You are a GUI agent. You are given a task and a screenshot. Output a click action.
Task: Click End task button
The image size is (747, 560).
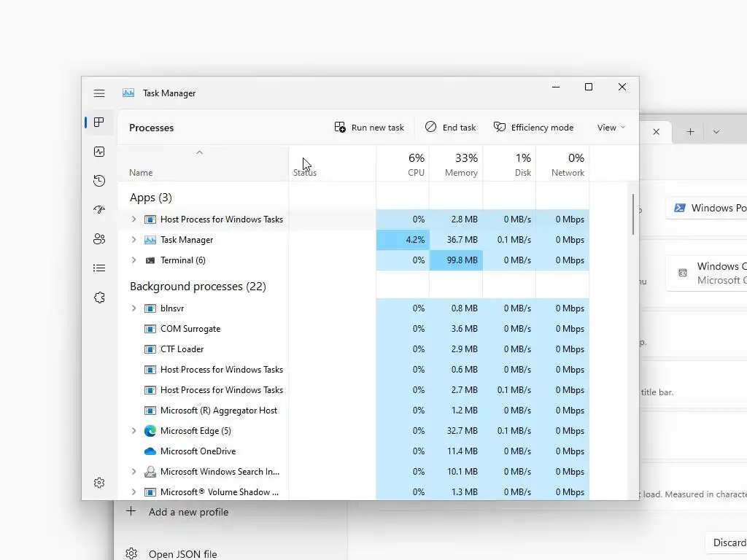(450, 127)
